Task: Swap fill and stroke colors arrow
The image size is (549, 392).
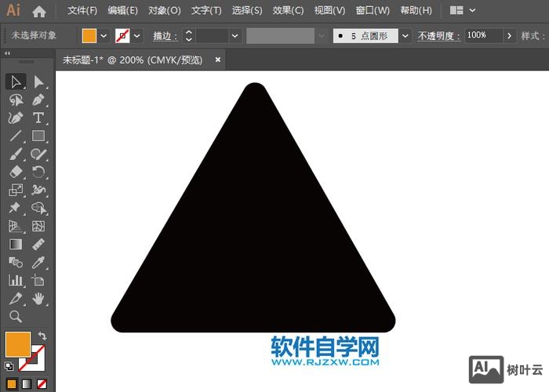Action: click(42, 336)
